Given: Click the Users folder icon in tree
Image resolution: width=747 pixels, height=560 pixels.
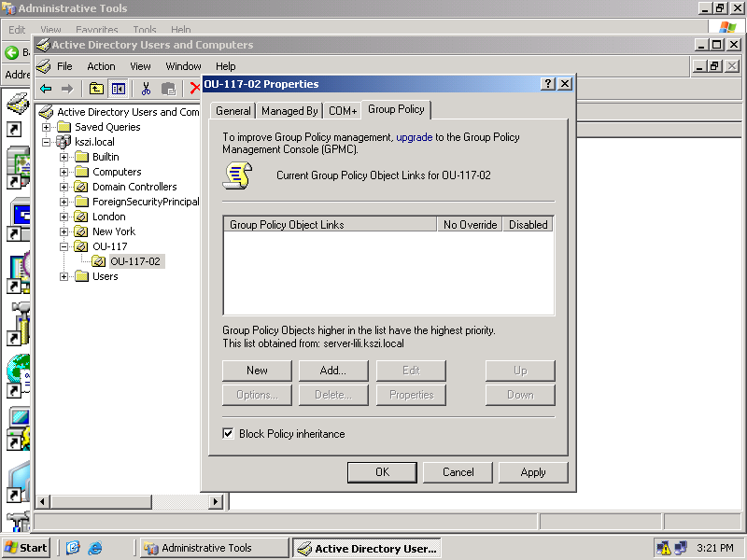Looking at the screenshot, I should point(81,276).
